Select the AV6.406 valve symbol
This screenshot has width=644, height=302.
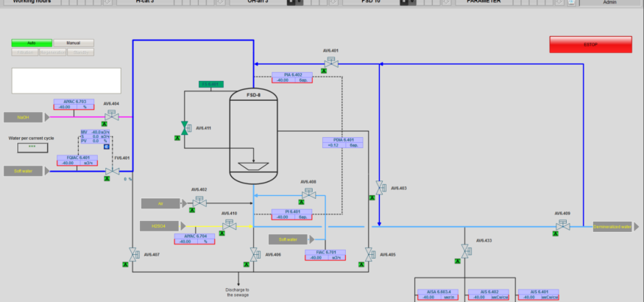[255, 255]
